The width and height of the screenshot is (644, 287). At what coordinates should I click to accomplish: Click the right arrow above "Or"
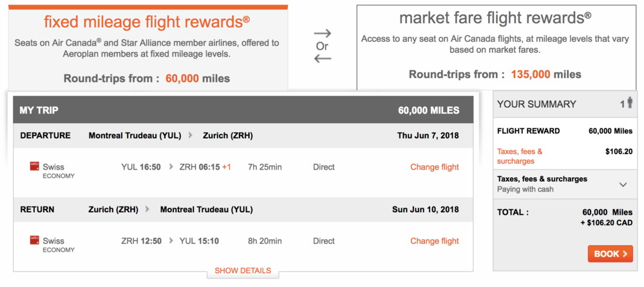[322, 33]
